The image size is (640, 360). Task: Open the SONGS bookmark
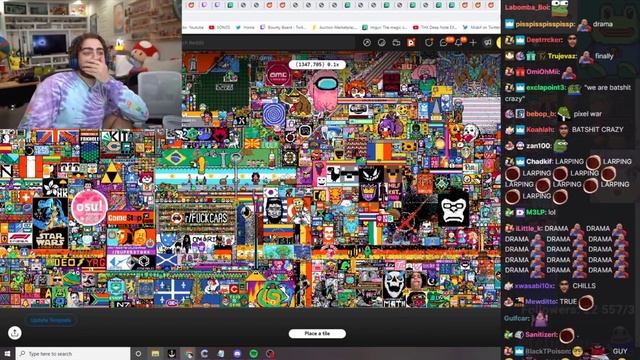pyautogui.click(x=219, y=27)
